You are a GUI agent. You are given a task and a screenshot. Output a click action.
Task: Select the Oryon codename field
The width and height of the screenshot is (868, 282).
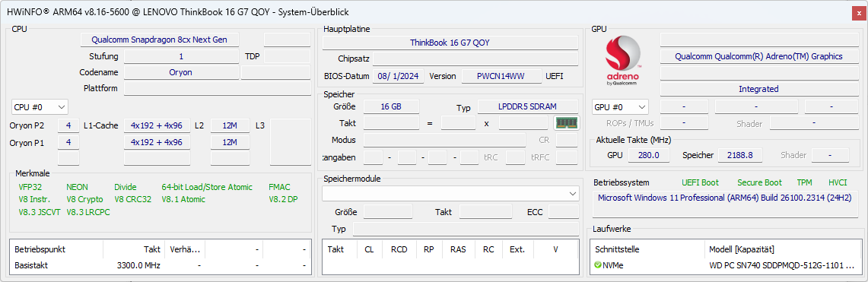pyautogui.click(x=180, y=72)
